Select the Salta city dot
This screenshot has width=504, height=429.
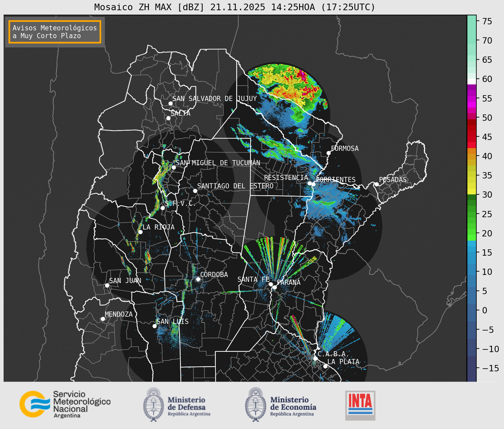168,118
